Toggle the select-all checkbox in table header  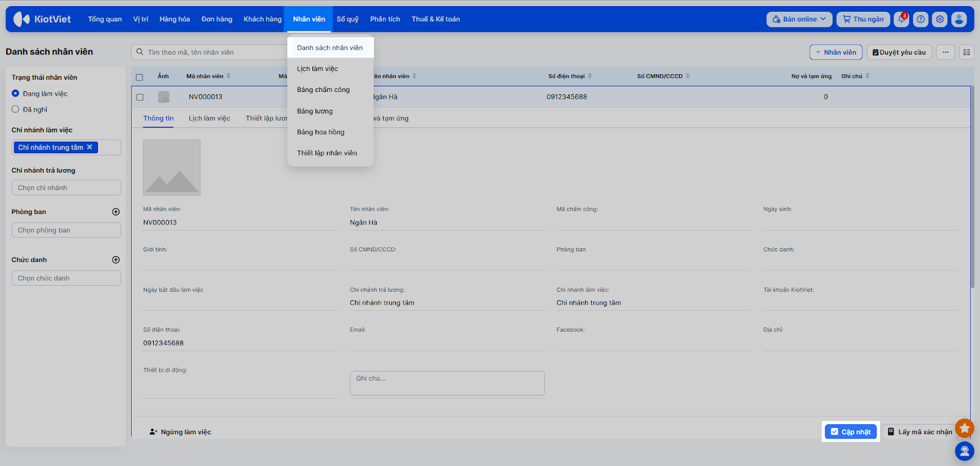140,77
